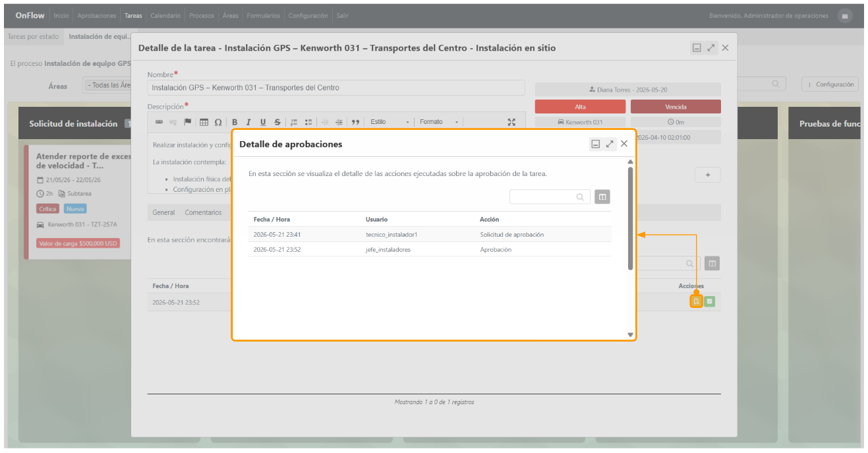Insert a table in the description editor
868x453 pixels.
[204, 122]
